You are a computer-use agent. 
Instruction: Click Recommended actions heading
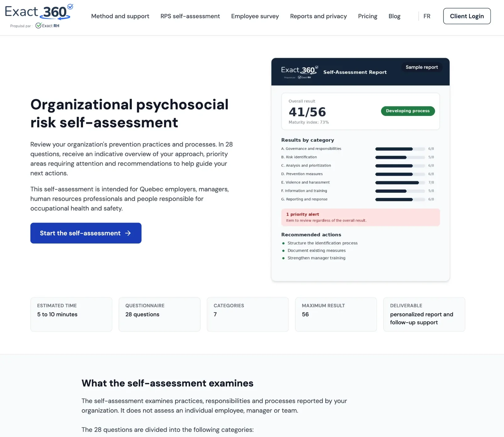[311, 235]
